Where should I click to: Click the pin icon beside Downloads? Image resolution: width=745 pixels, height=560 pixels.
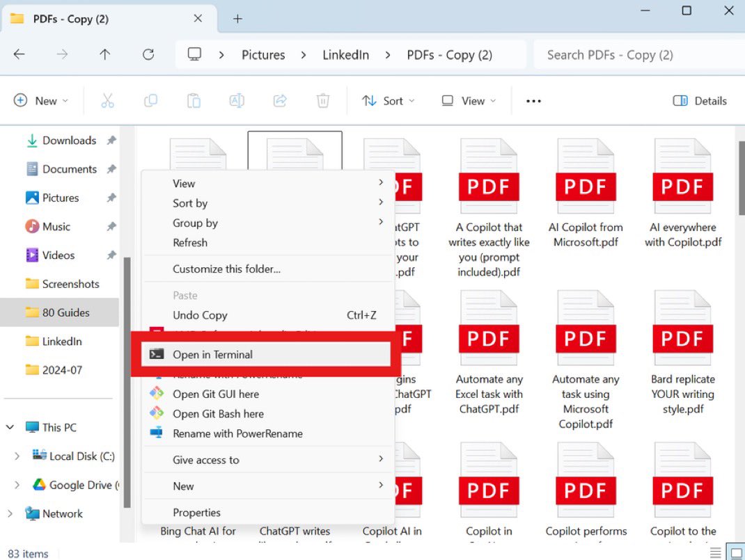111,140
